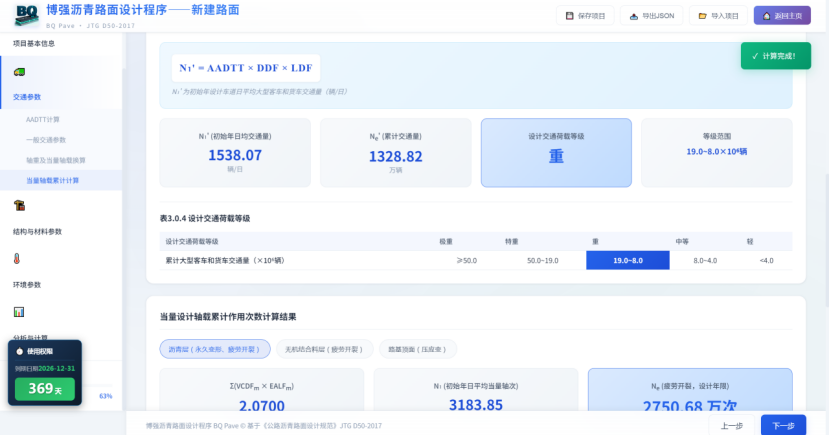Viewport: 830px width, 435px height.
Task: Click the 当量设计轴载累计作用次数计算结果 heading
Action: tap(228, 317)
